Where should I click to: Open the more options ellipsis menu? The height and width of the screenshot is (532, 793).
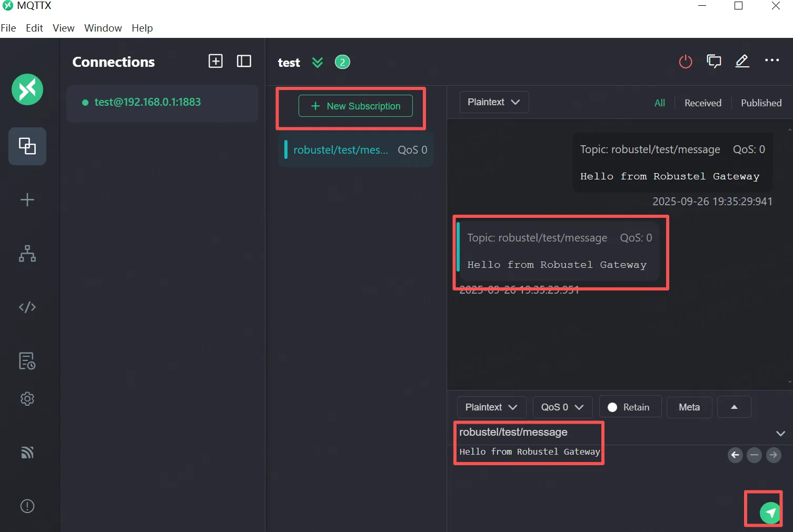point(771,61)
